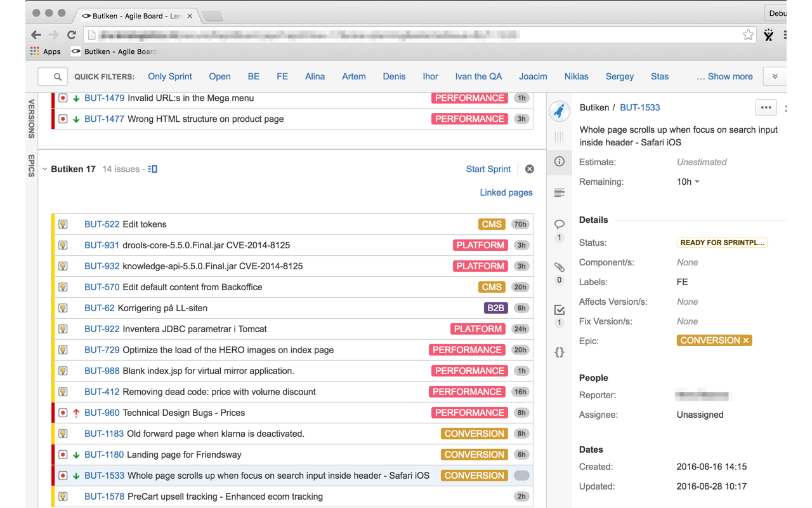Viewport: 812px width, 508px height.
Task: Click the priority down arrow on BUT-1479
Action: tap(76, 98)
